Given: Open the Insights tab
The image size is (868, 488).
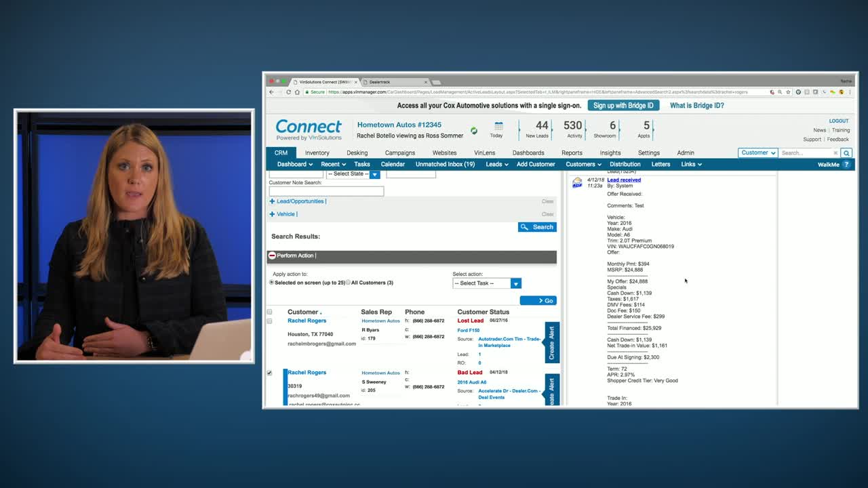Looking at the screenshot, I should [610, 153].
